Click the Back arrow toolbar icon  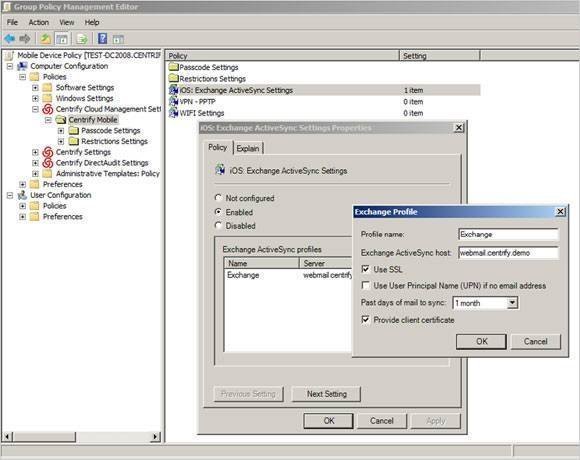10,38
